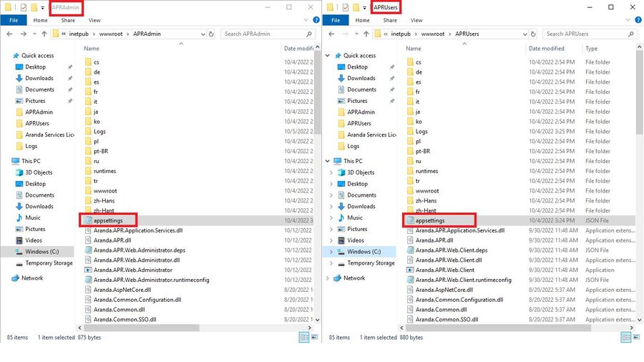Open the Share tab in the APRAdmin window
This screenshot has width=644, height=362.
tap(67, 20)
